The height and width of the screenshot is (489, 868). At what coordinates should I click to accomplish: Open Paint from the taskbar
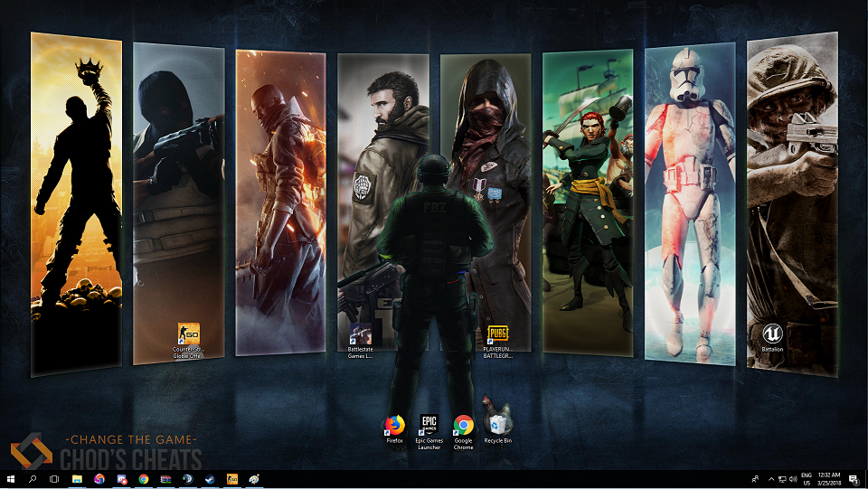click(x=254, y=479)
